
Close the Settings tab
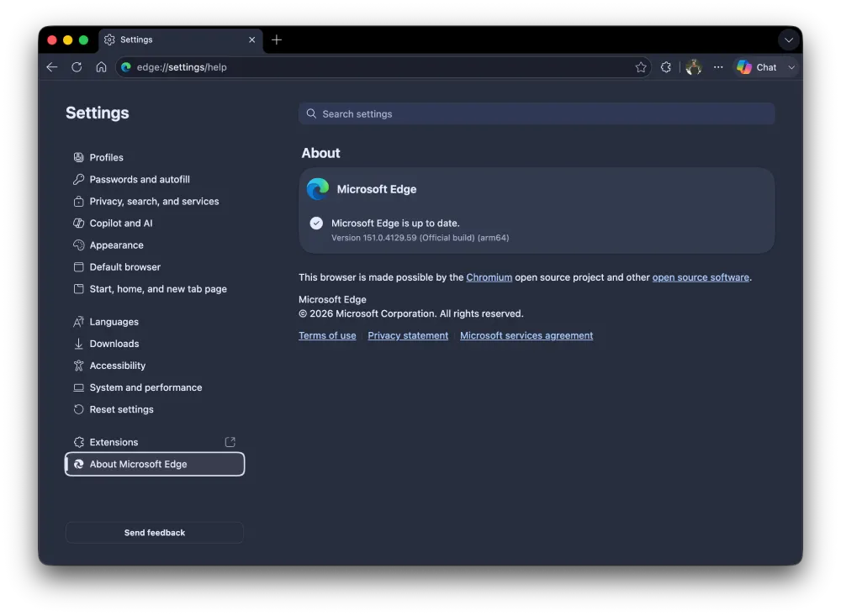[x=252, y=39]
